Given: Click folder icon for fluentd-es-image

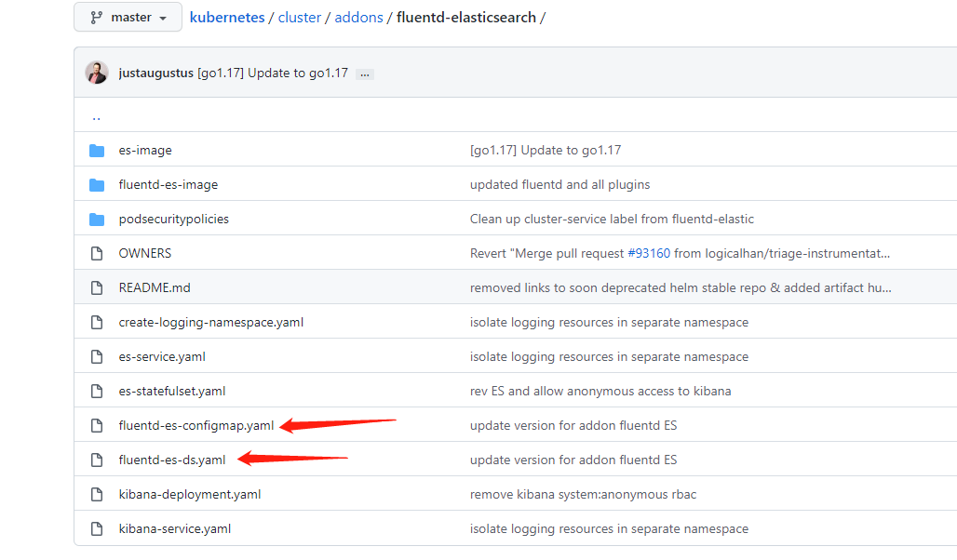Looking at the screenshot, I should tap(97, 185).
